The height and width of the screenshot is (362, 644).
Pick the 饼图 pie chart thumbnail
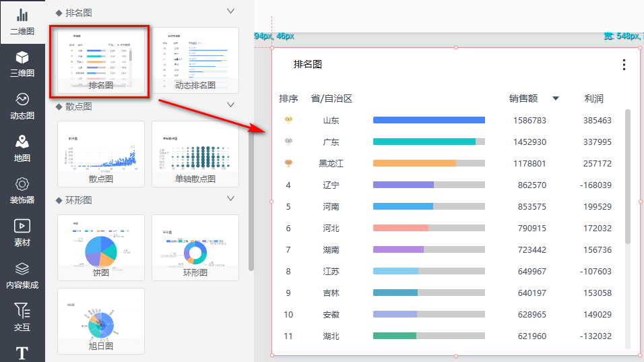point(101,247)
